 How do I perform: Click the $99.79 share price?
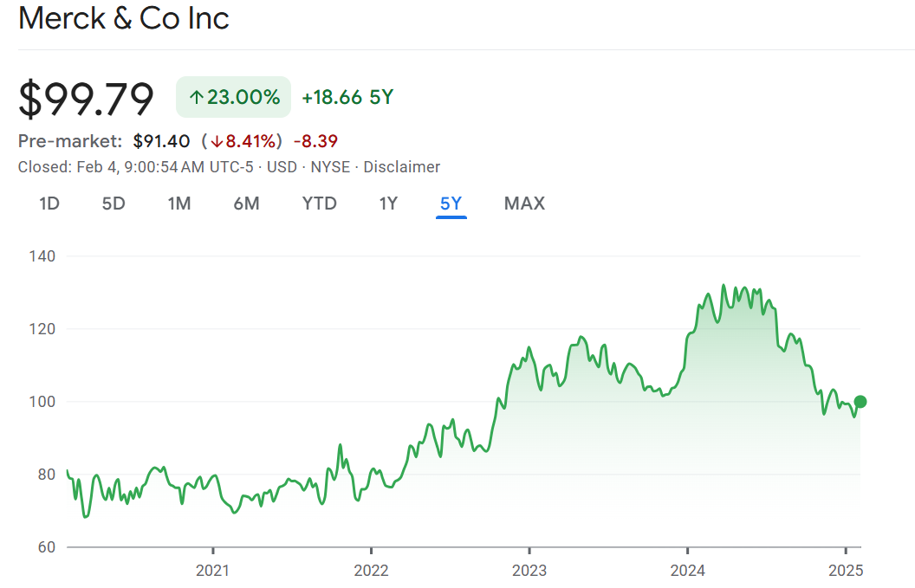point(87,99)
